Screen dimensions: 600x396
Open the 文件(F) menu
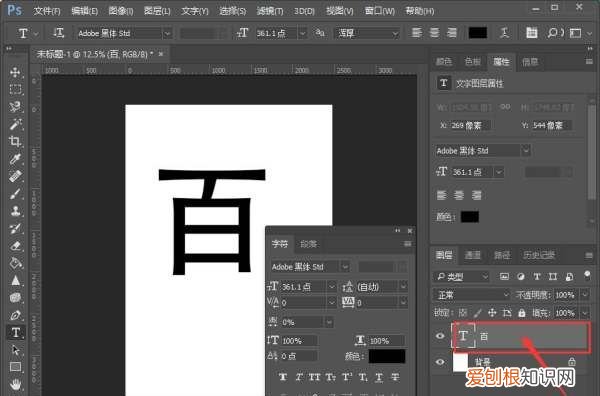[x=47, y=11]
